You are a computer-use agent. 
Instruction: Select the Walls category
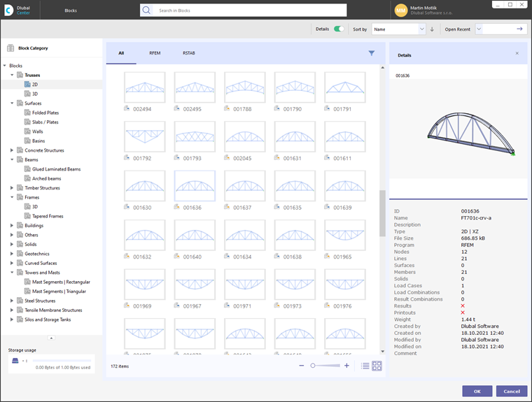(x=37, y=131)
